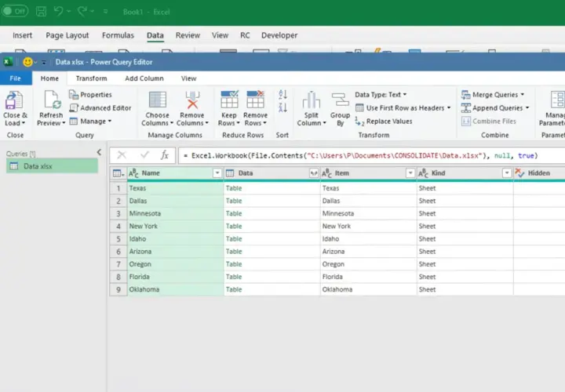
Task: Click Replace Values
Action: click(384, 122)
